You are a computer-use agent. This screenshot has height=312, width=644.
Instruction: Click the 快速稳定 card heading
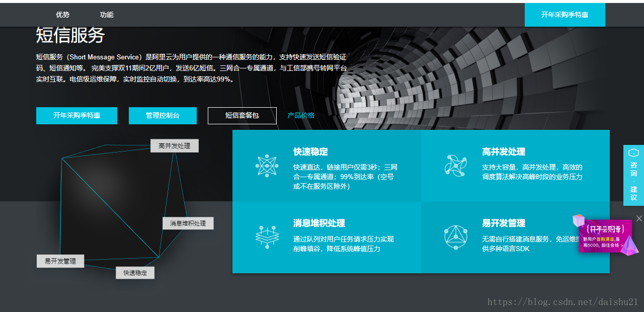point(310,151)
